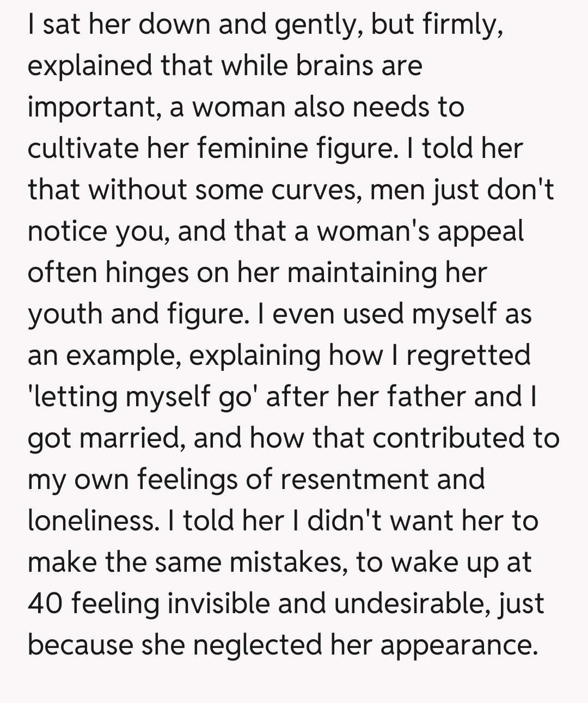The width and height of the screenshot is (588, 703).
Task: Tap the word "youth"
Action: 64,314
